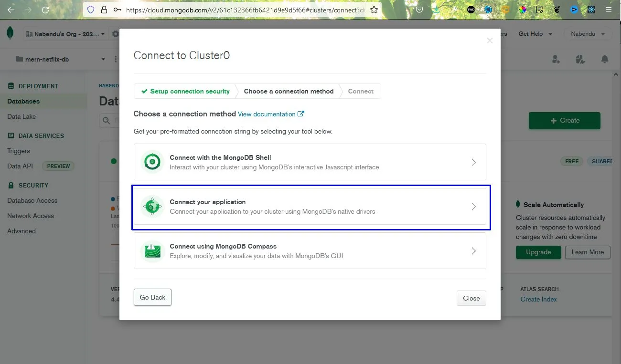Bookmark this page with the star
Image resolution: width=621 pixels, height=364 pixels.
pyautogui.click(x=374, y=10)
